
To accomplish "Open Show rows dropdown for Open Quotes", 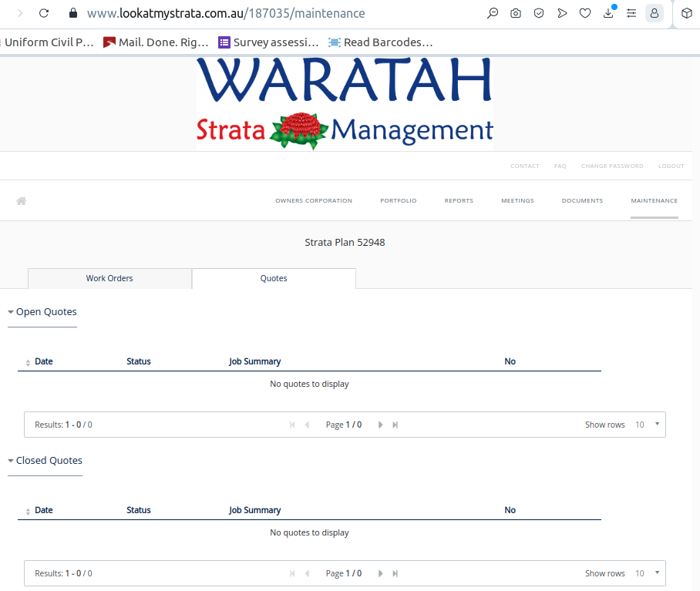I will pos(646,425).
